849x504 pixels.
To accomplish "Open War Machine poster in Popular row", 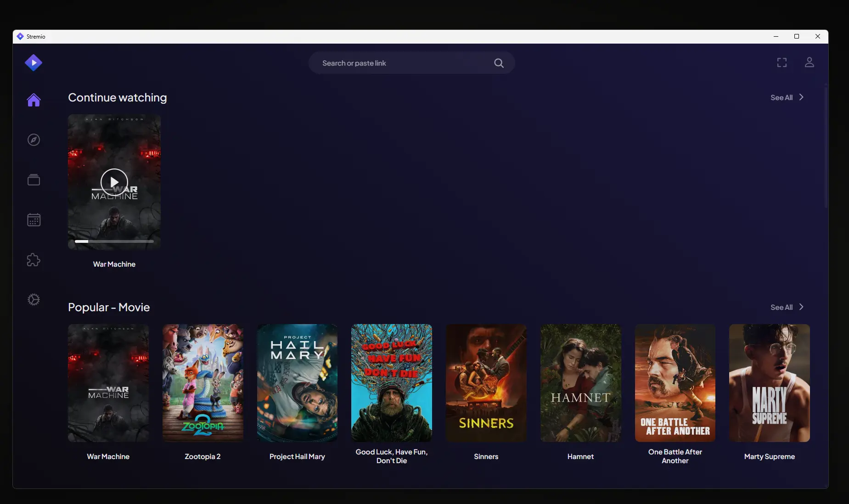I will pos(108,383).
